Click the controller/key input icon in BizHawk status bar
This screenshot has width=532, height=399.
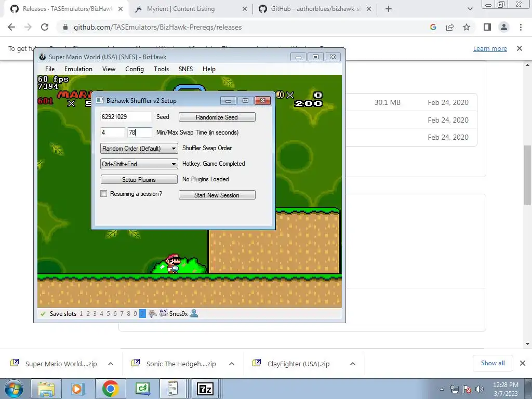[x=153, y=313]
